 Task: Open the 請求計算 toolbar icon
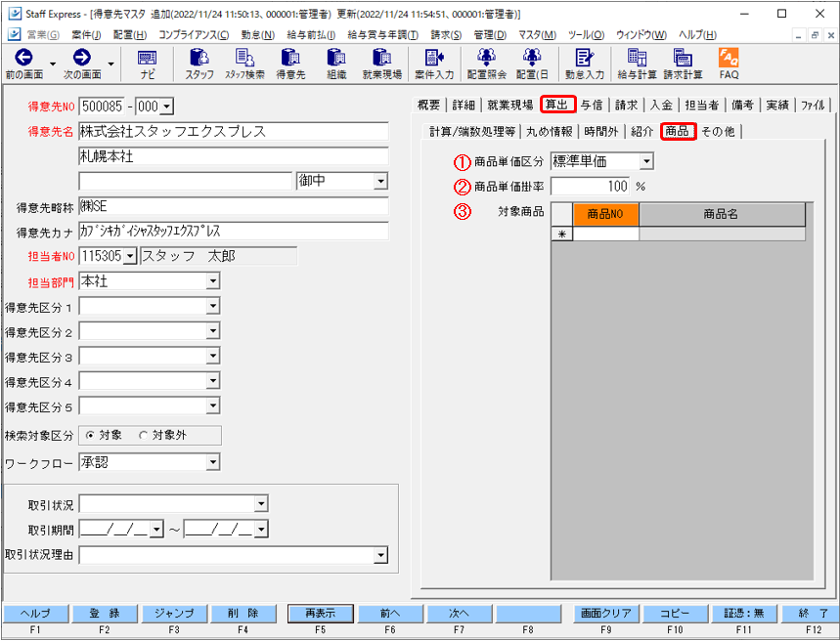[x=683, y=58]
